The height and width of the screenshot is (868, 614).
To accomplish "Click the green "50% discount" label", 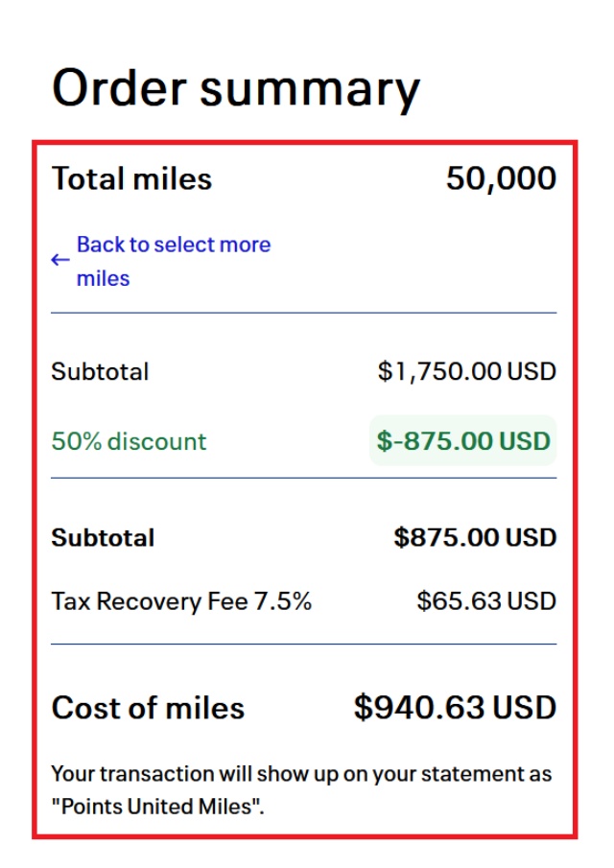I will point(129,441).
